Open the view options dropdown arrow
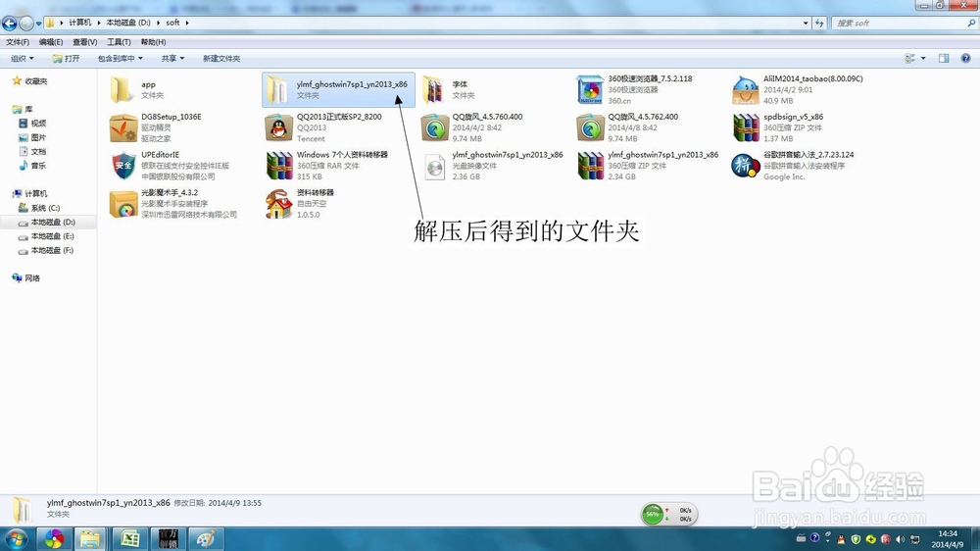 [923, 58]
